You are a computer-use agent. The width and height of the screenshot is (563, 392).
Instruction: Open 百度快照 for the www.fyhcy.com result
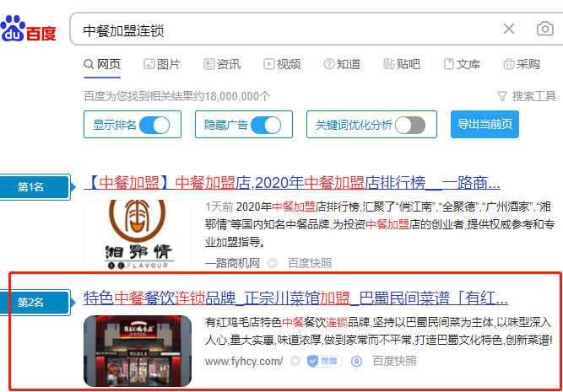[x=394, y=361]
